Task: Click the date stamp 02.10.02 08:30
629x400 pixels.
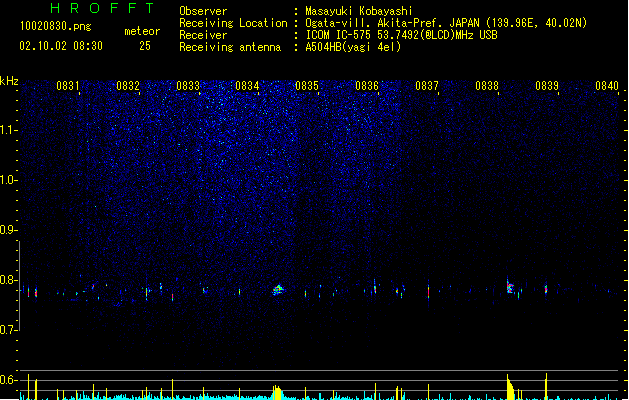Action: tap(61, 46)
